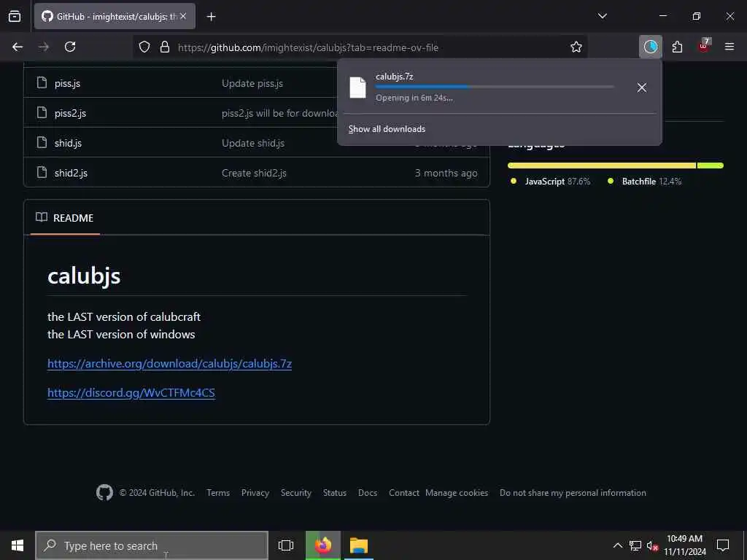Click the GitHub logo in the footer
Screen dimensions: 747x560
pos(104,492)
